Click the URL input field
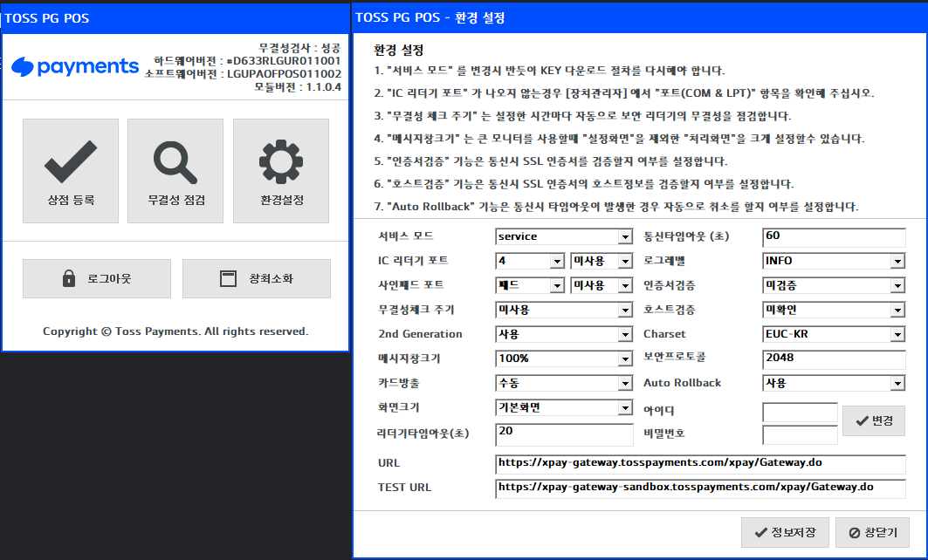Image resolution: width=928 pixels, height=560 pixels. click(700, 464)
